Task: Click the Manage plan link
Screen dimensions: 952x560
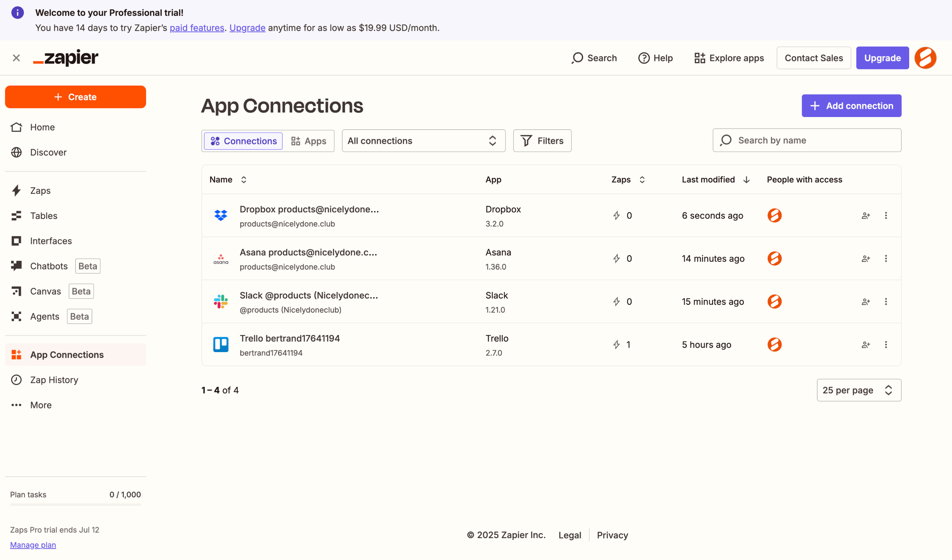Action: [33, 545]
